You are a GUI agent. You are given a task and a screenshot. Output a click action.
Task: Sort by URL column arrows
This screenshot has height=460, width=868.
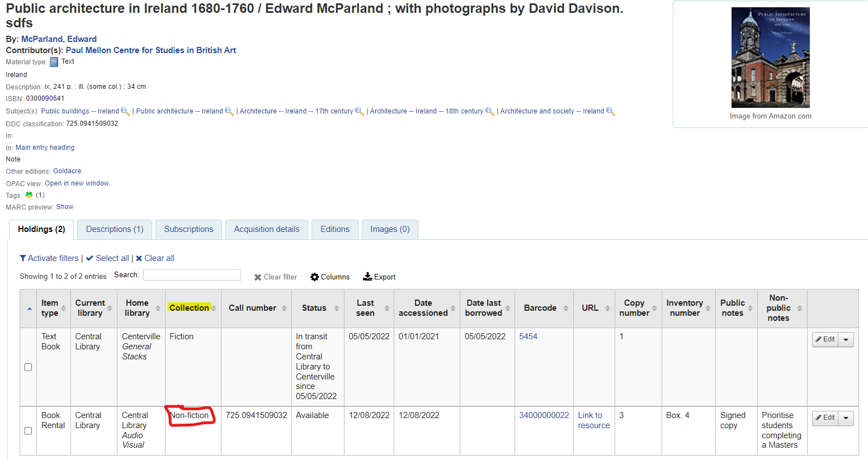607,308
